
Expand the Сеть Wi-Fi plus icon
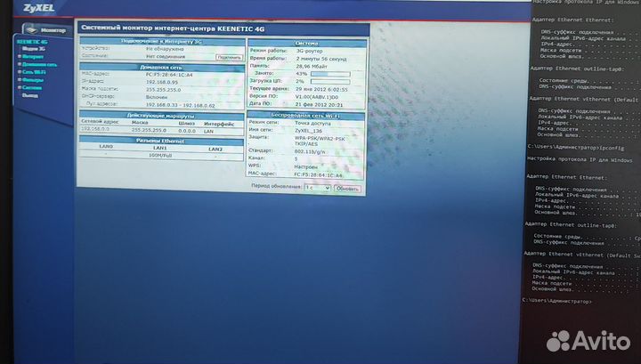tap(20, 72)
